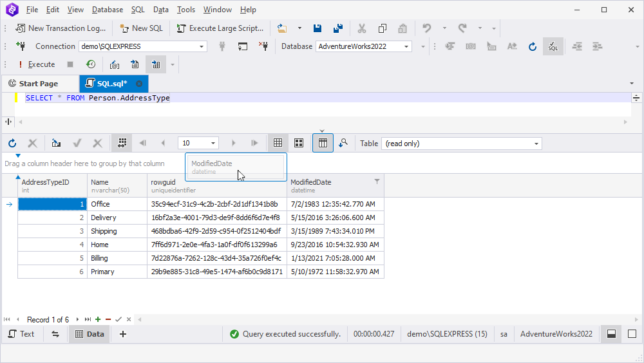Click the Refresh icon in SQL toolbar
Screen dimensions: 644x363
point(533,46)
